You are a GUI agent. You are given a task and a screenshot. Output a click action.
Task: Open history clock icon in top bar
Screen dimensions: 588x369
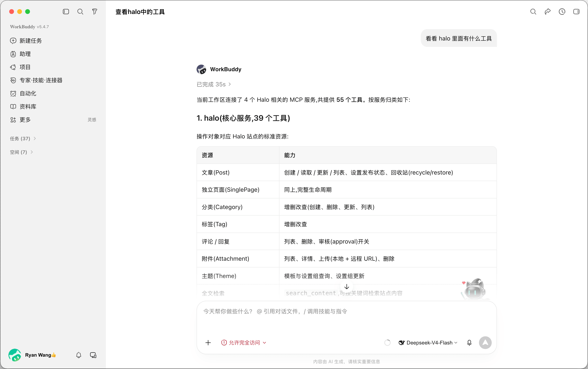point(562,12)
